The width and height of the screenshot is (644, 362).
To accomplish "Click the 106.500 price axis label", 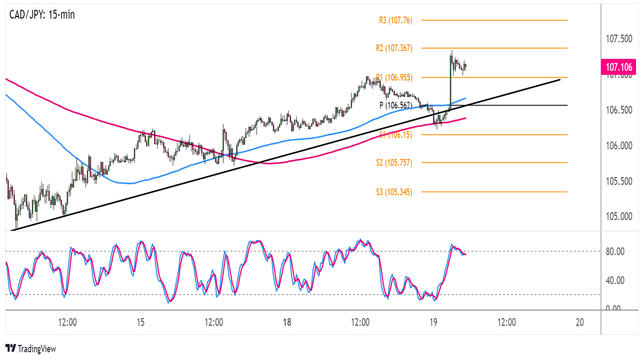I will click(x=620, y=110).
